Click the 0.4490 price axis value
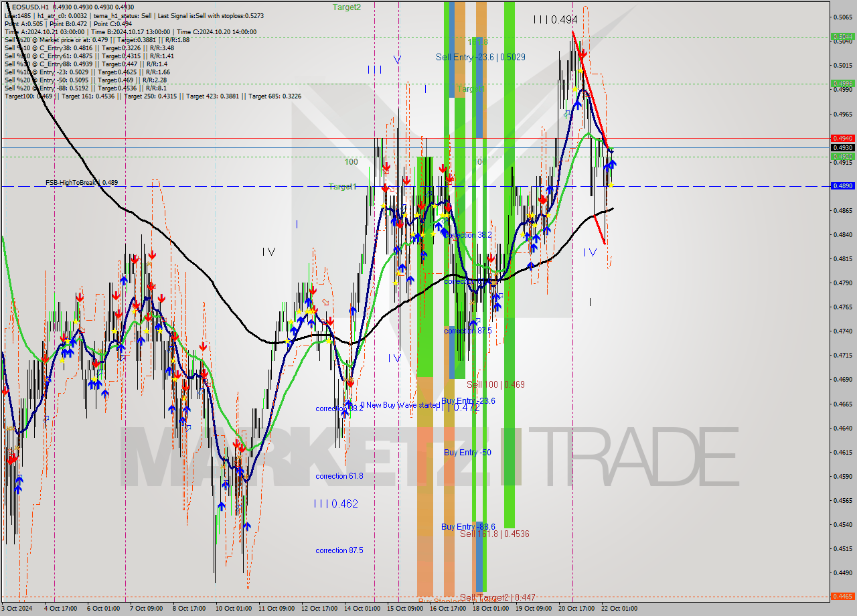This screenshot has height=616, width=857. pos(842,572)
